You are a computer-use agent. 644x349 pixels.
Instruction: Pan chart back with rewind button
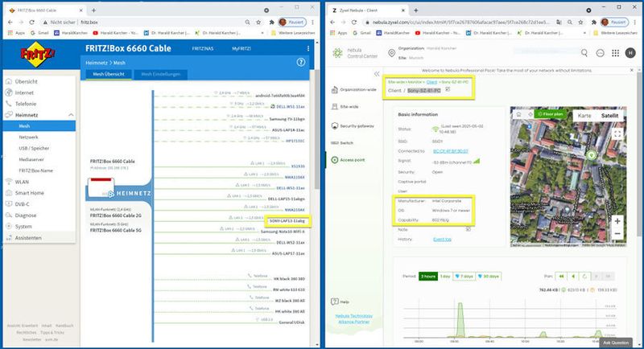click(562, 276)
